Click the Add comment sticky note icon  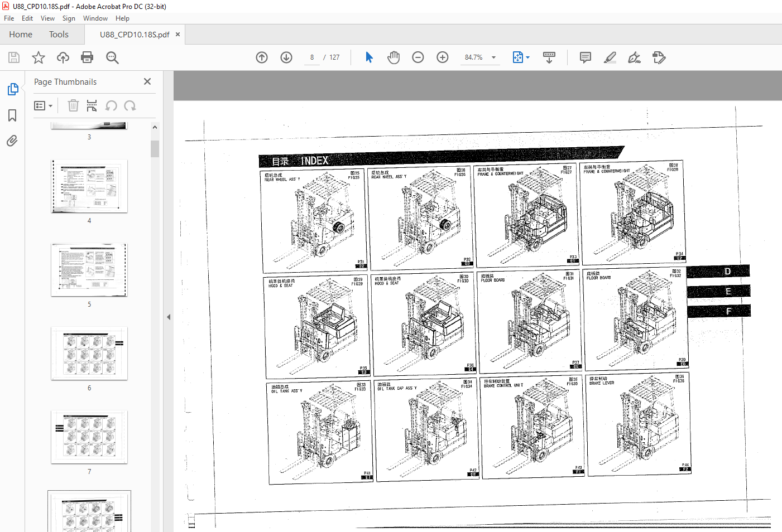[586, 57]
